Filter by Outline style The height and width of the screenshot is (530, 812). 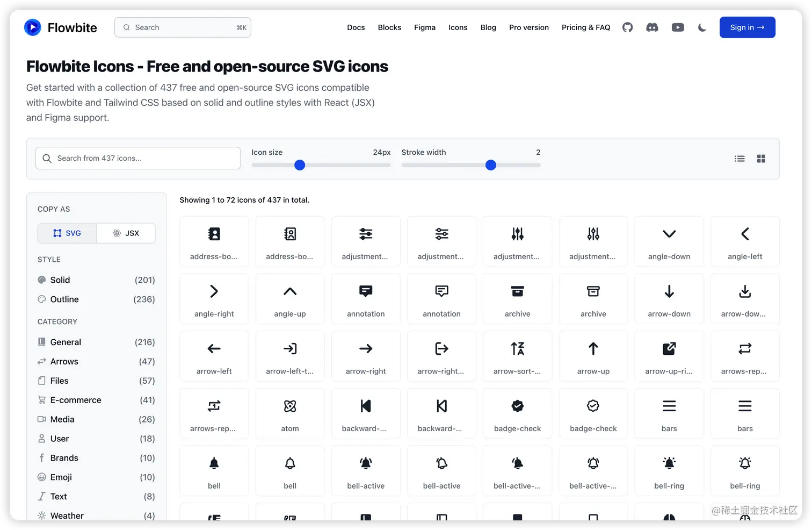click(x=96, y=299)
